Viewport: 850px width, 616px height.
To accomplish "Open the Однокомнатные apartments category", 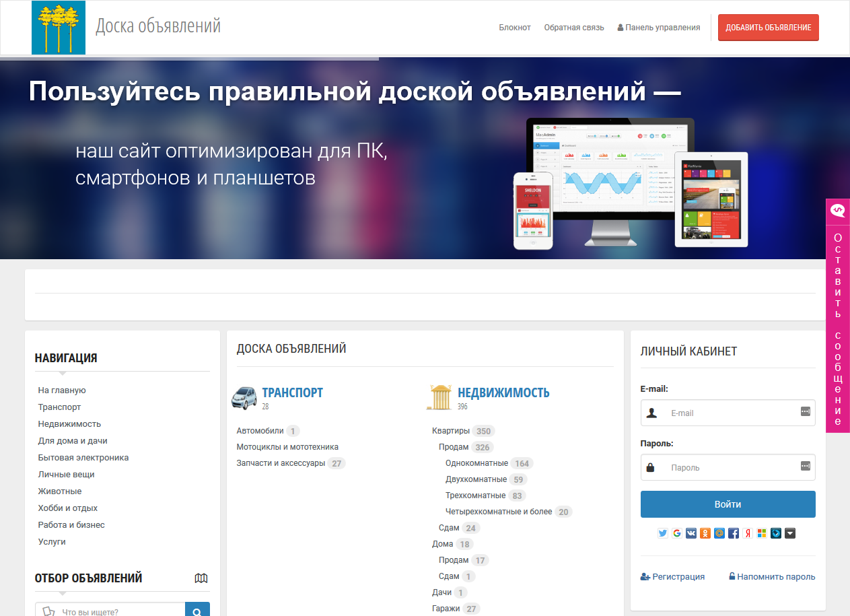I will click(476, 463).
